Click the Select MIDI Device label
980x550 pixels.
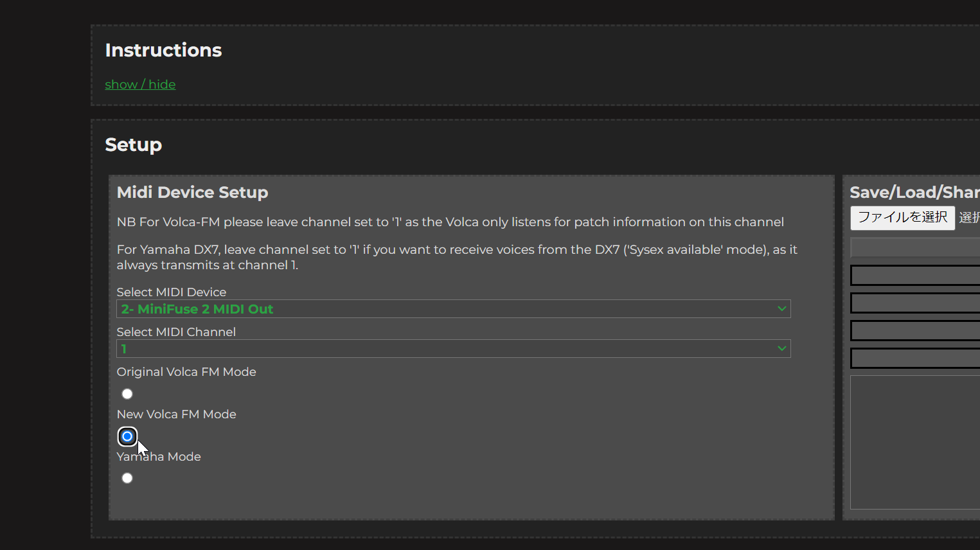[x=172, y=292]
